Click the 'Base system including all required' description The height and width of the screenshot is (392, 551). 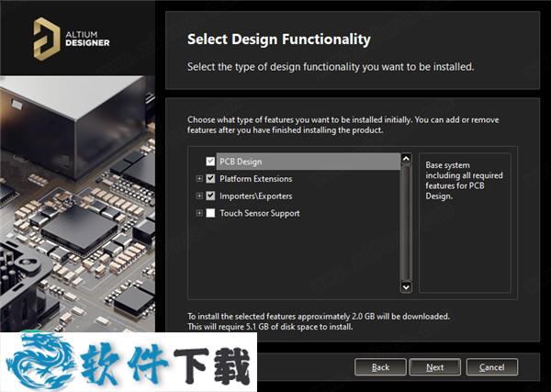(464, 181)
